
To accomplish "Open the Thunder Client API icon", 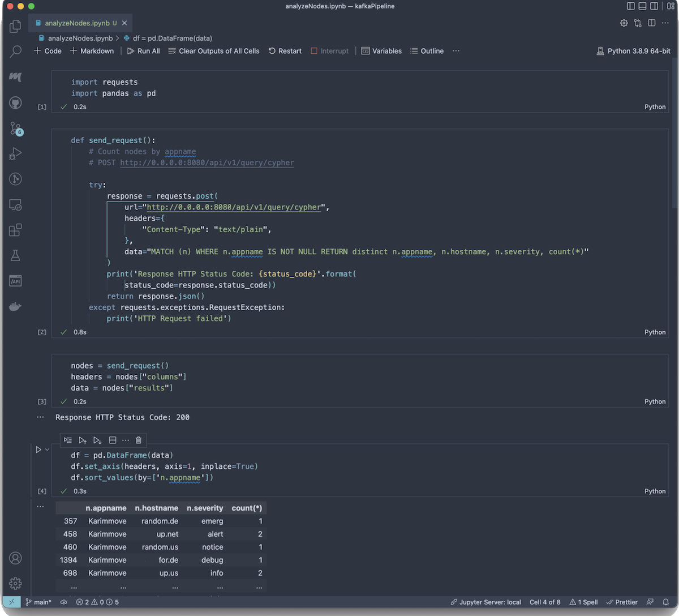I will pos(15,281).
